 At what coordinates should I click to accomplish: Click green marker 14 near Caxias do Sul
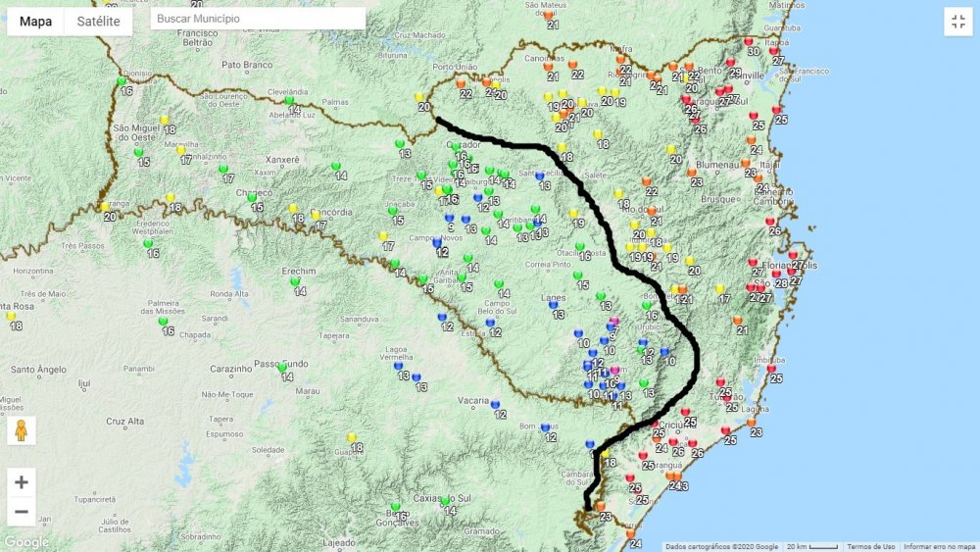pos(445,502)
